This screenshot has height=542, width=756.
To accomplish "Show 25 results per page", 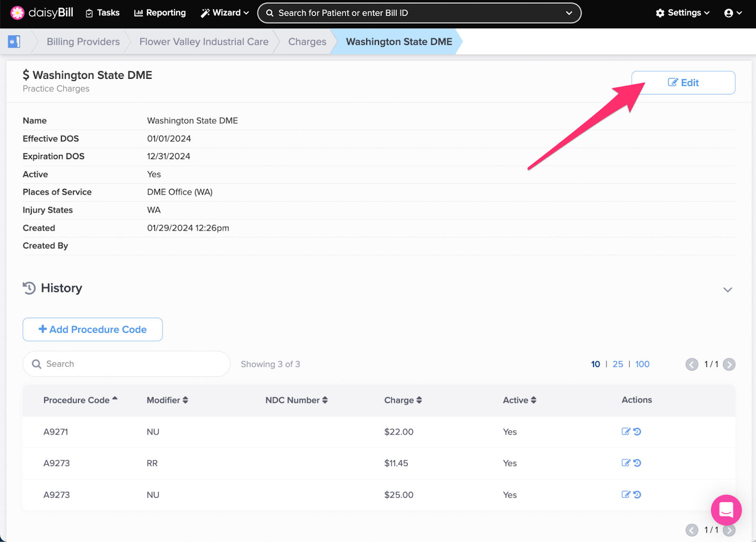I will click(x=618, y=364).
